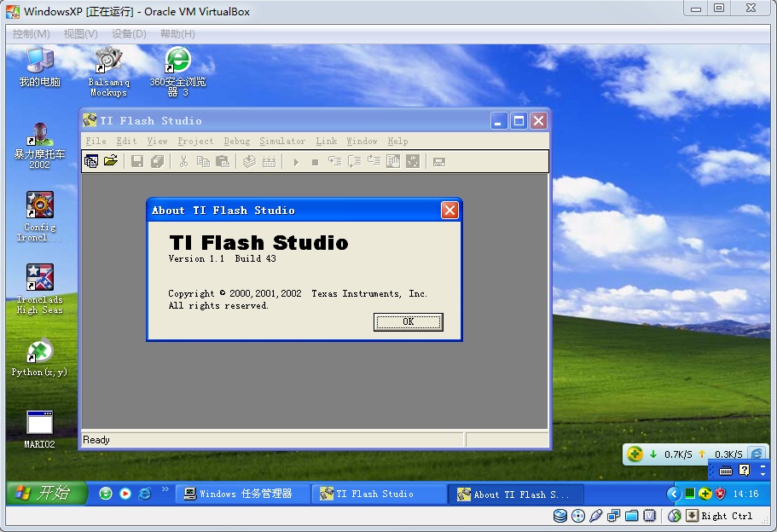
Task: Click VirtualBox USB status icon
Action: coord(596,516)
